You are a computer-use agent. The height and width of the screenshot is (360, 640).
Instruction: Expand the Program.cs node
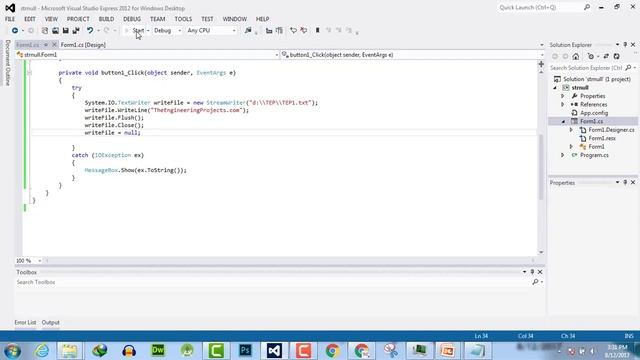coord(563,155)
